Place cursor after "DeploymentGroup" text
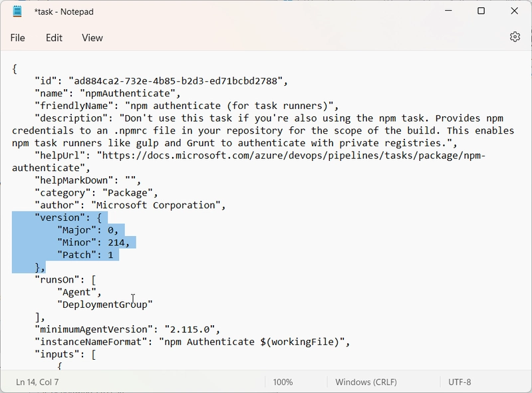 (154, 305)
